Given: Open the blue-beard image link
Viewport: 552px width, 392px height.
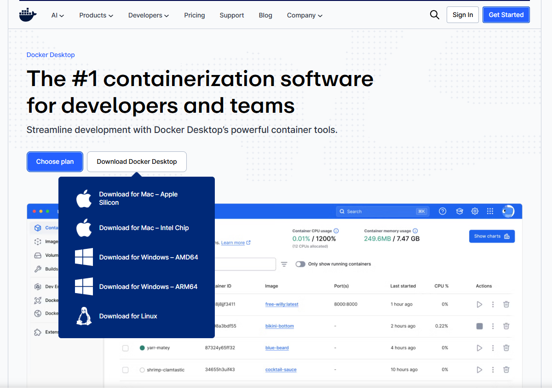Looking at the screenshot, I should [x=277, y=348].
